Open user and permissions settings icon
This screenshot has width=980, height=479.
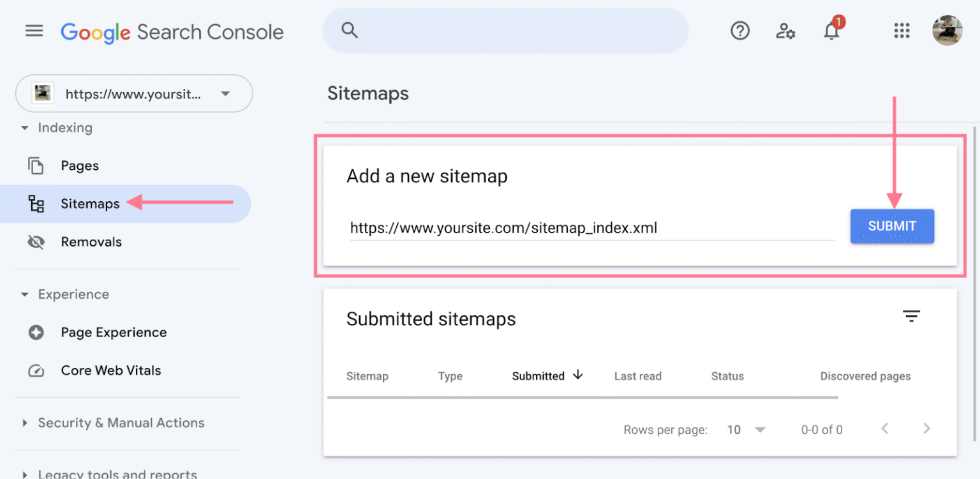pyautogui.click(x=785, y=31)
